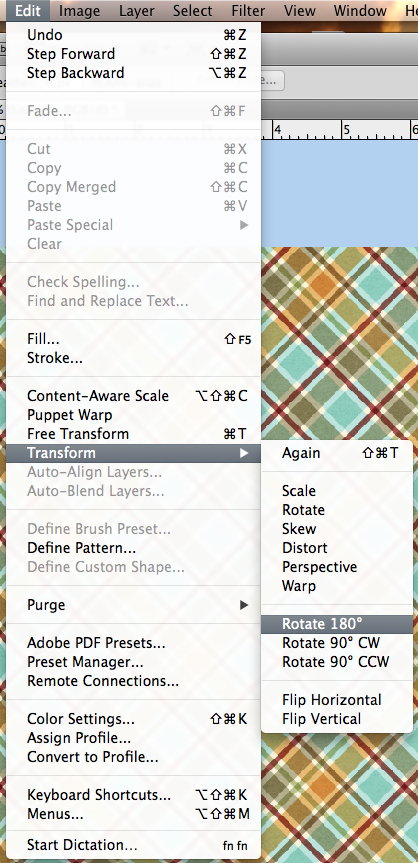Screen dimensions: 418x863
Task: Open the Filter menu
Action: pyautogui.click(x=247, y=10)
